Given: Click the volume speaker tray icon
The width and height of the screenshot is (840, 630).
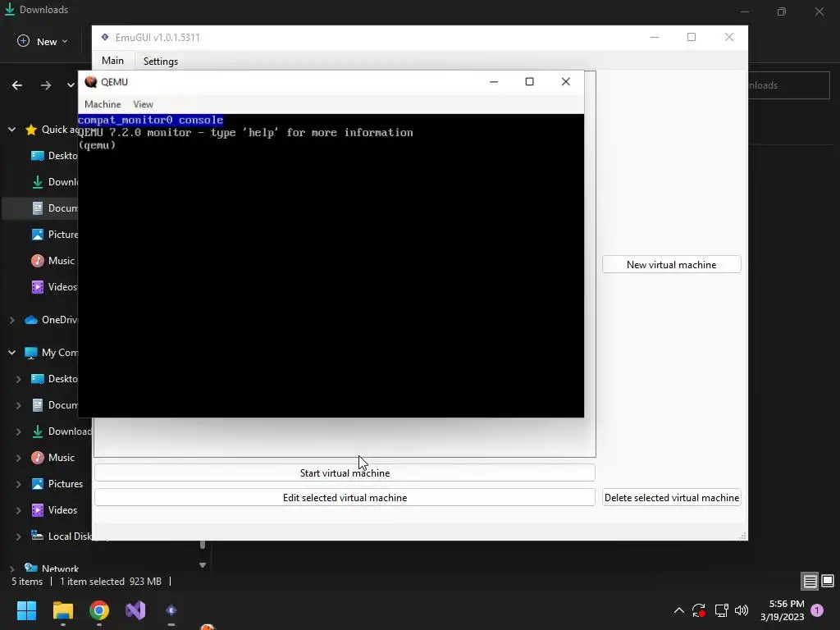Looking at the screenshot, I should coord(742,610).
